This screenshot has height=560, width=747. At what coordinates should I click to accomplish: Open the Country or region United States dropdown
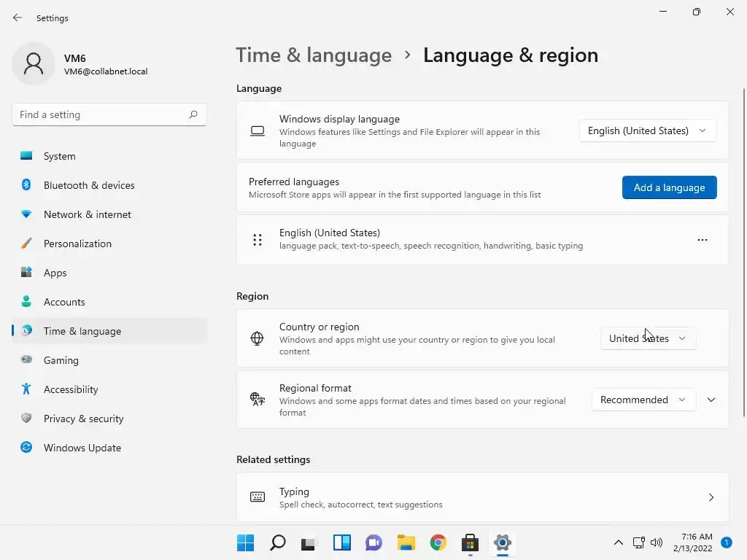point(648,338)
